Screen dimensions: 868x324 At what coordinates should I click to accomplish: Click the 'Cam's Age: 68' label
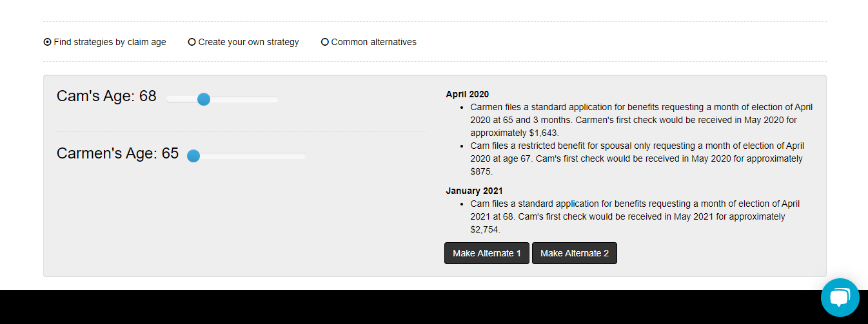pos(106,96)
